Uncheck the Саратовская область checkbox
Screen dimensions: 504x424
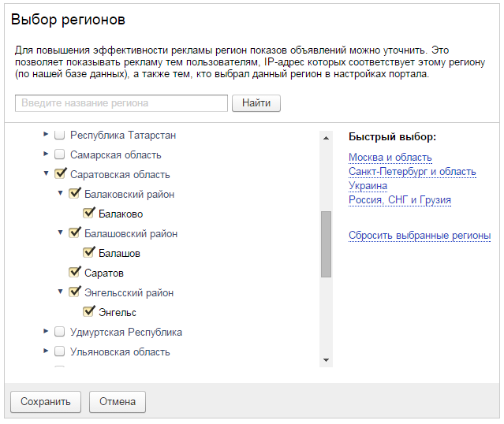pyautogui.click(x=59, y=174)
